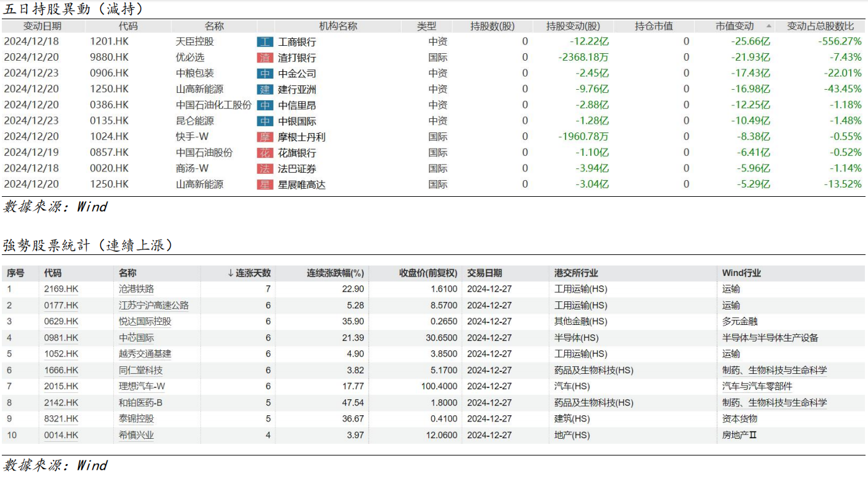Sort by 变动日期 column header
The height and width of the screenshot is (479, 868).
point(42,27)
